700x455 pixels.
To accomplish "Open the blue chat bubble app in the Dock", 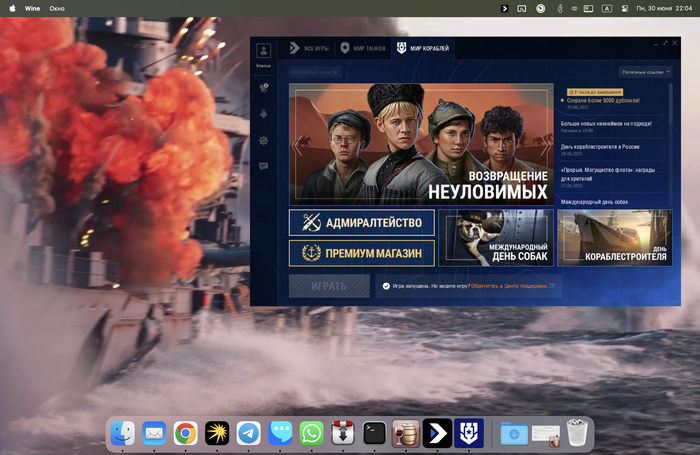I will [280, 433].
